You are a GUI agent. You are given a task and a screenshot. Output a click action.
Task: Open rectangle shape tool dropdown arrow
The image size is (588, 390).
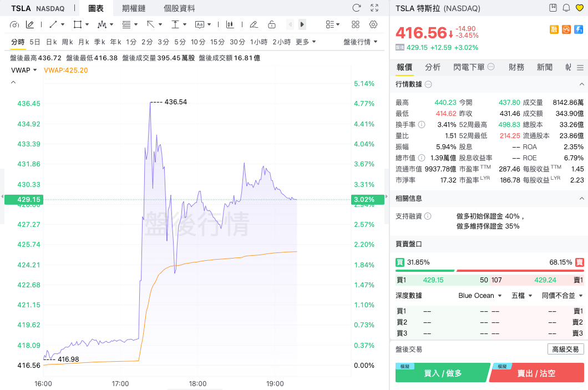point(87,25)
